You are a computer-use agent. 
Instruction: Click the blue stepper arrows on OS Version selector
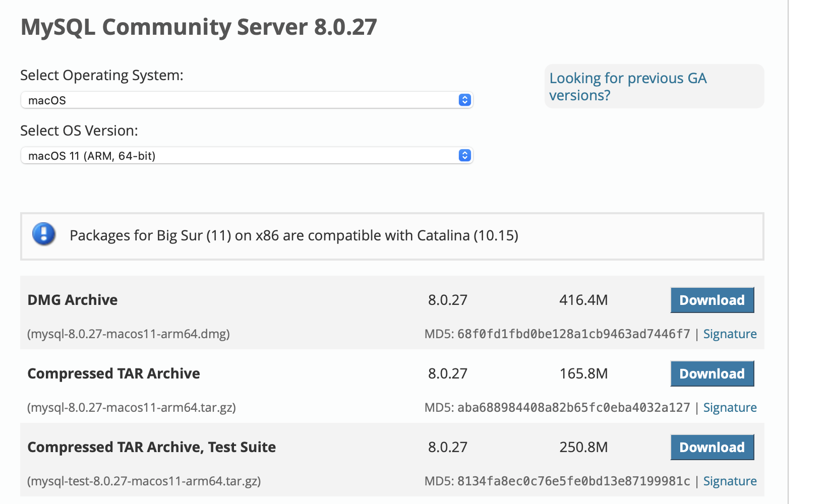(465, 155)
